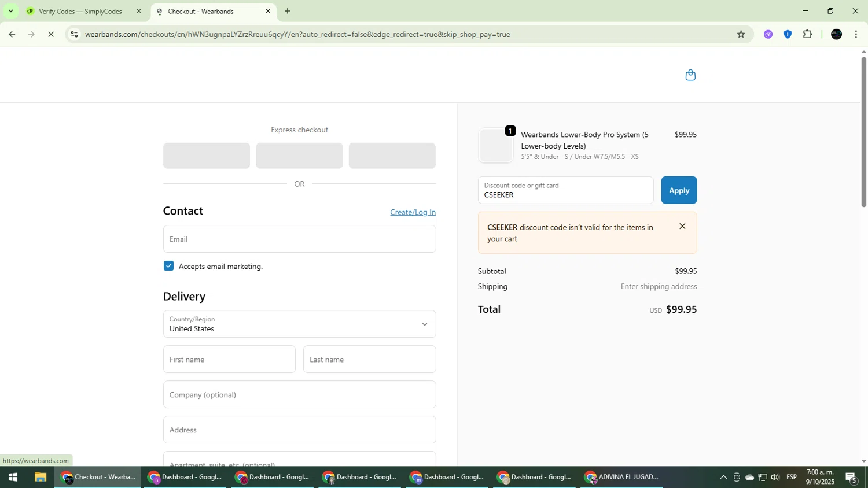Image resolution: width=868 pixels, height=488 pixels.
Task: Close the Checkout Wearbands tab
Action: 268,11
